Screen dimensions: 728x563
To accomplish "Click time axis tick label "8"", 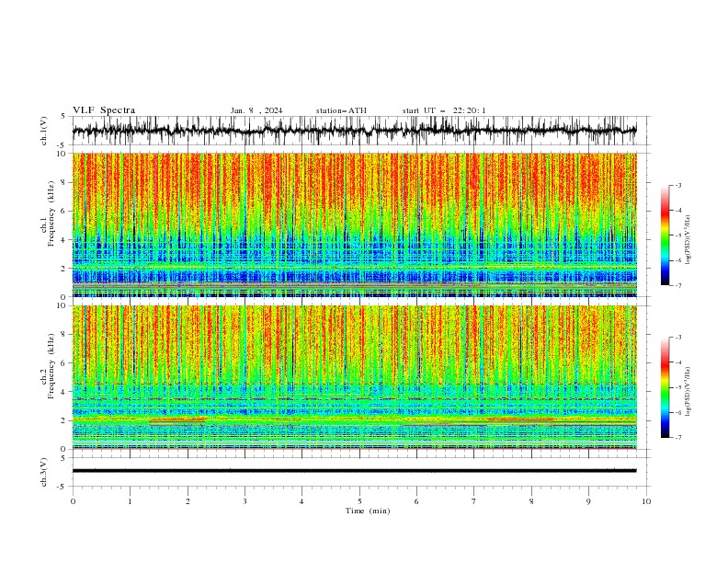I will coord(531,501).
